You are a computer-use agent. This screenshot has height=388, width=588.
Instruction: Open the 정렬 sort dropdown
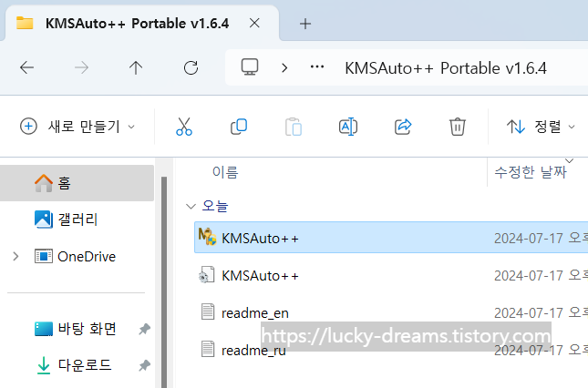coord(541,127)
